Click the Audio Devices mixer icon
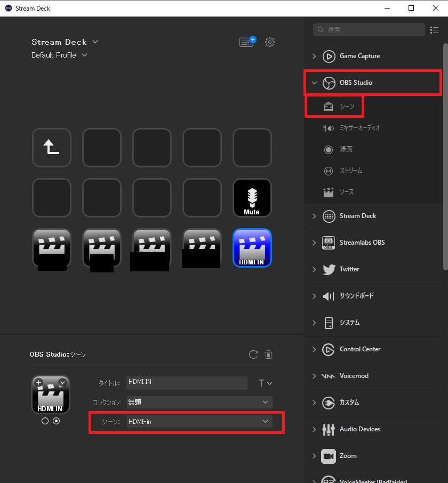 pos(329,430)
